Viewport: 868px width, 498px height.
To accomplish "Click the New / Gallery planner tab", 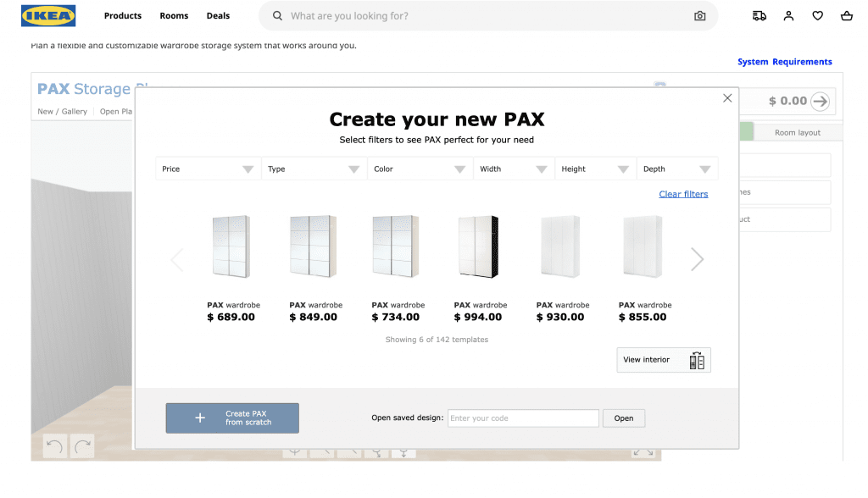I will coord(63,111).
